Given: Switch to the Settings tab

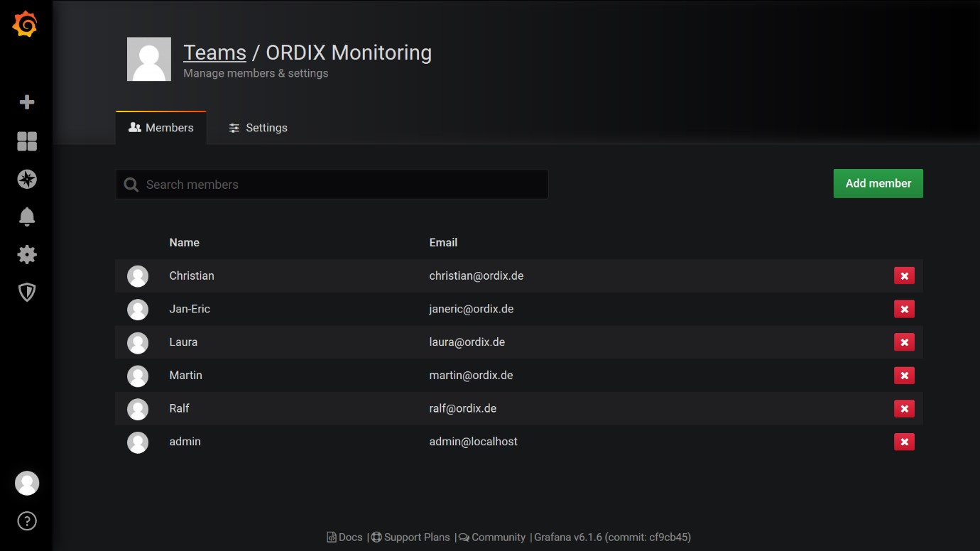Looking at the screenshot, I should coord(258,128).
